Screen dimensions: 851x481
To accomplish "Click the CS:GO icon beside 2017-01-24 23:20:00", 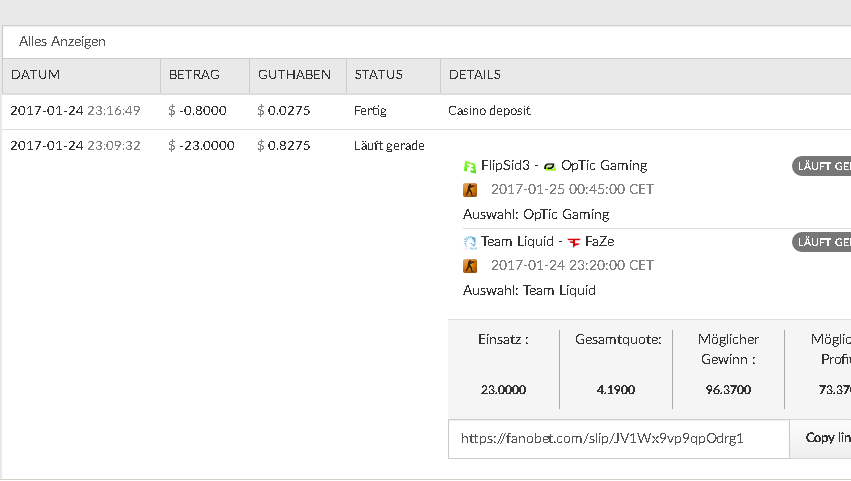I will tap(470, 266).
